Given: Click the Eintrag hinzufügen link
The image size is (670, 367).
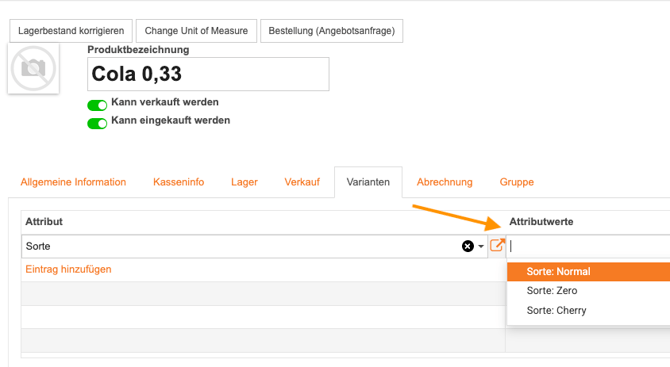Looking at the screenshot, I should point(68,270).
